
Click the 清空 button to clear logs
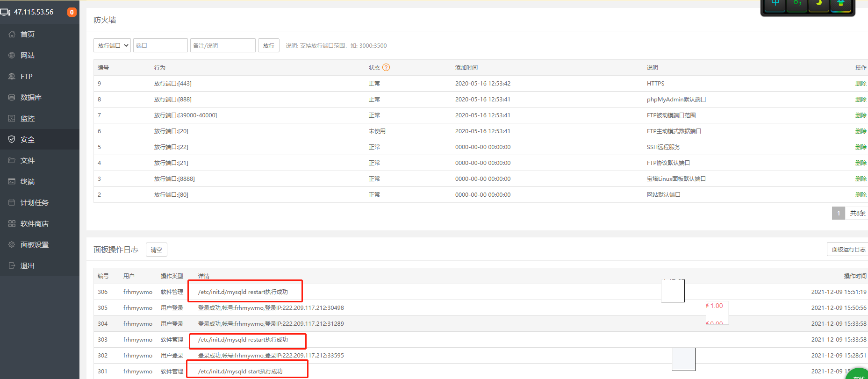pyautogui.click(x=157, y=250)
